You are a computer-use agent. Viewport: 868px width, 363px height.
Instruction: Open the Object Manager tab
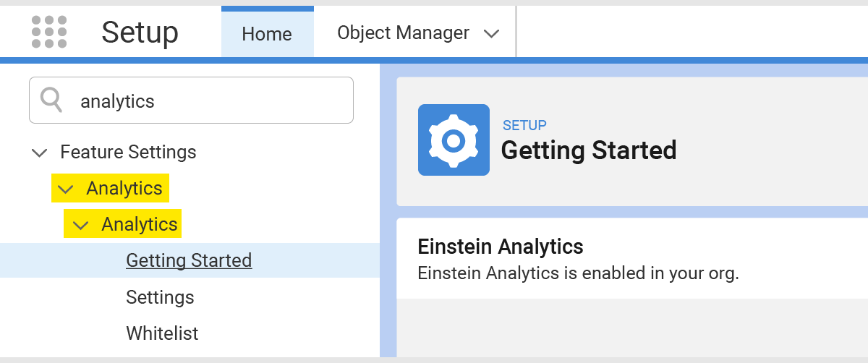(403, 33)
